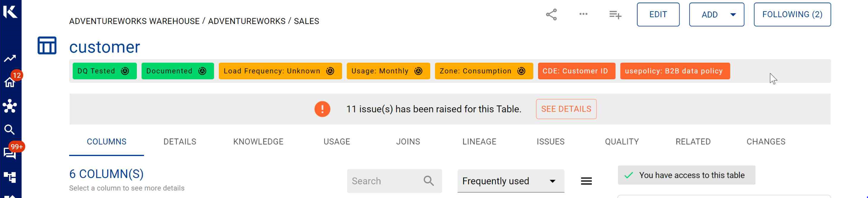Click SEE DETAILS for raised issues
Screen dimensions: 868x198
566,109
